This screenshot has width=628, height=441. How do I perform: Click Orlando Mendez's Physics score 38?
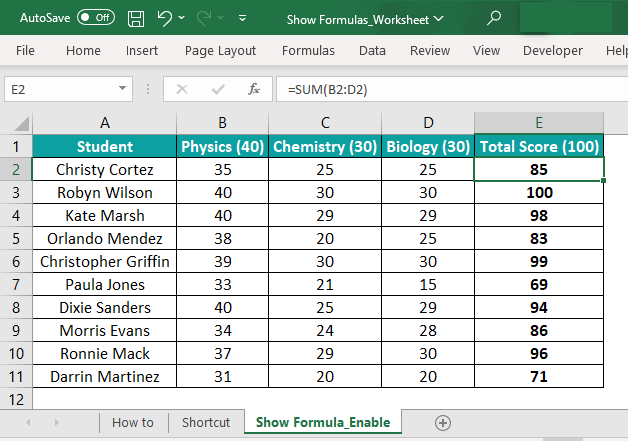pyautogui.click(x=222, y=238)
